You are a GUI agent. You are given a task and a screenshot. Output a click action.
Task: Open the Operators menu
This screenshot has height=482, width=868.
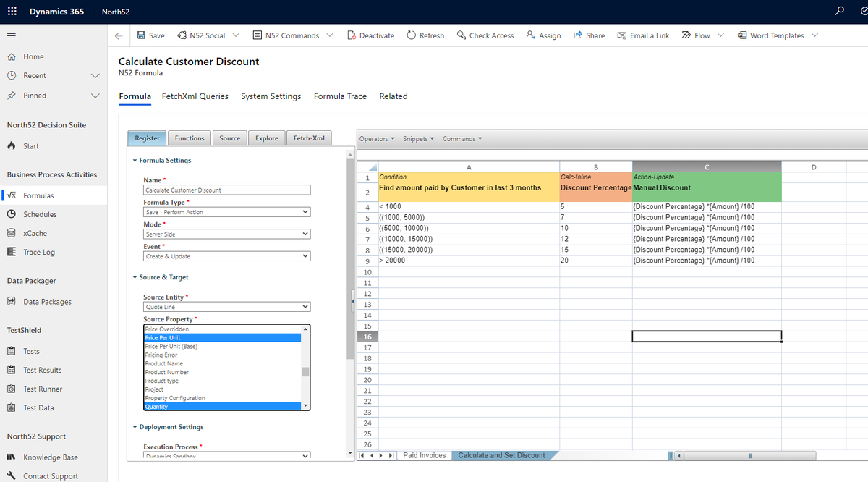[378, 139]
